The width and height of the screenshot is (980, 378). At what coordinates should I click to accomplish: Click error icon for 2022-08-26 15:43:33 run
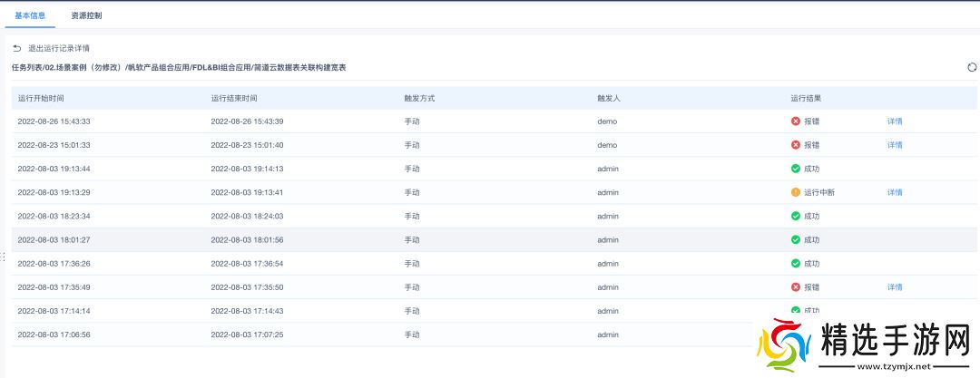796,121
